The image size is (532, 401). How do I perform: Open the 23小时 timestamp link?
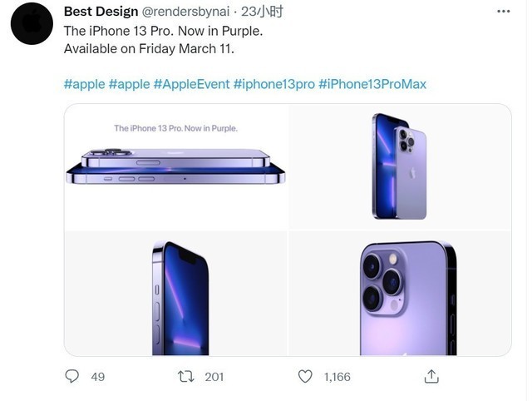tap(262, 12)
